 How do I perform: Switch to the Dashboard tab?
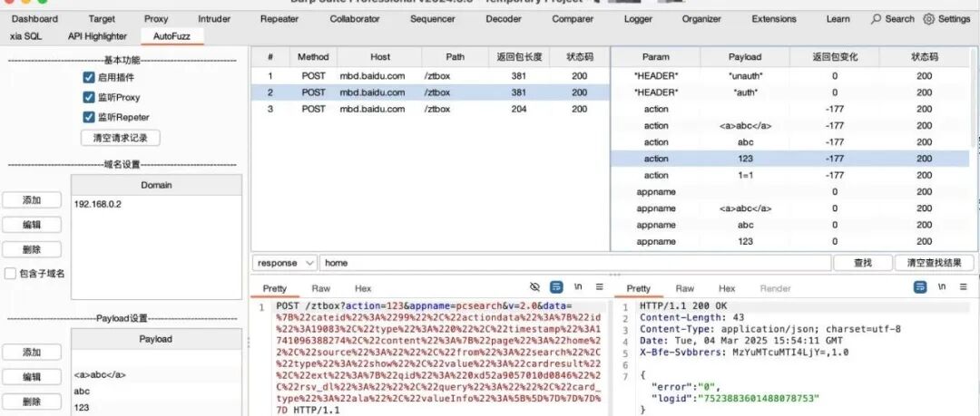point(35,19)
